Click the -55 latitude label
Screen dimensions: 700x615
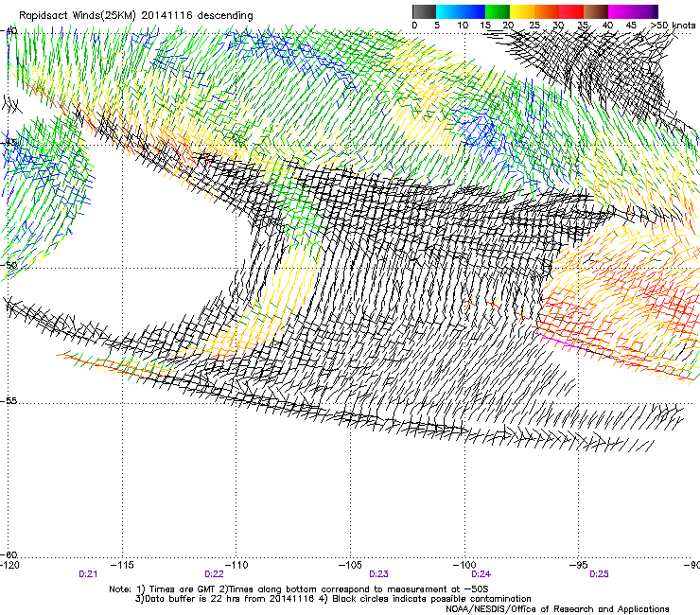tap(9, 400)
